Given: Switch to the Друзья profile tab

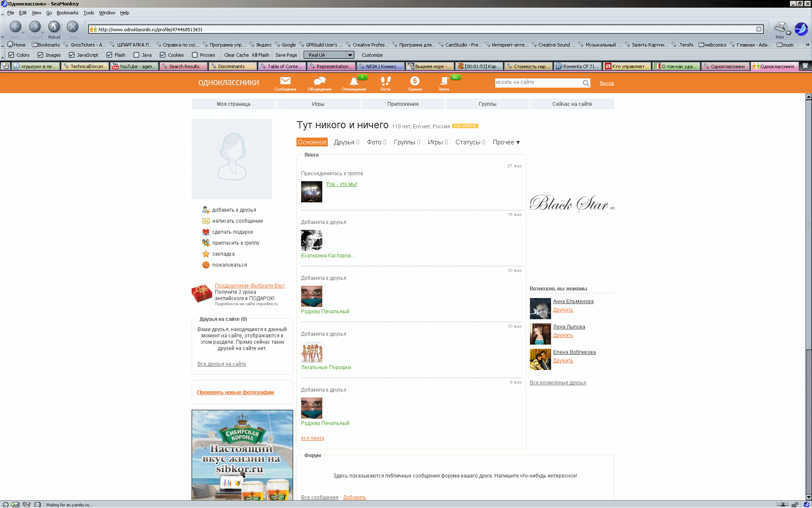Looking at the screenshot, I should [344, 142].
